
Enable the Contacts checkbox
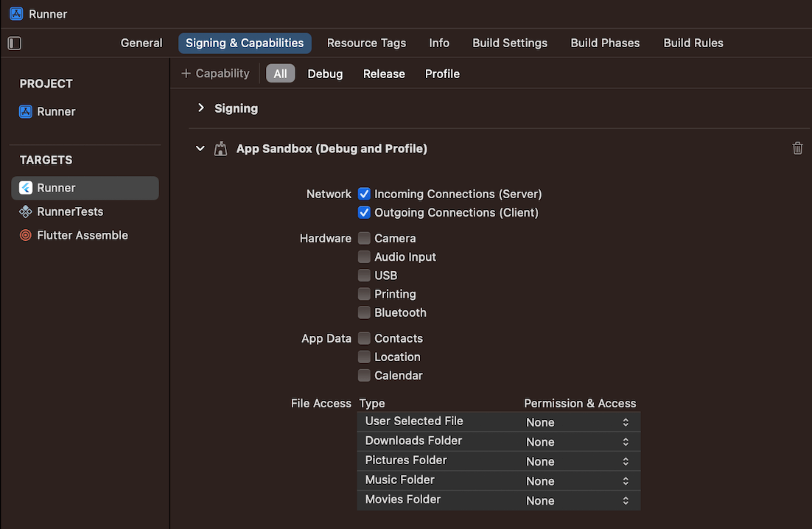click(364, 338)
